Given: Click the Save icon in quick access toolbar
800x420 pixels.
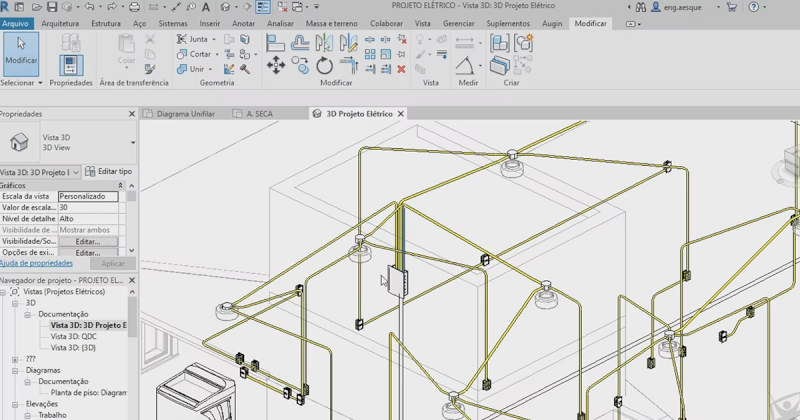Looking at the screenshot, I should coord(51,7).
